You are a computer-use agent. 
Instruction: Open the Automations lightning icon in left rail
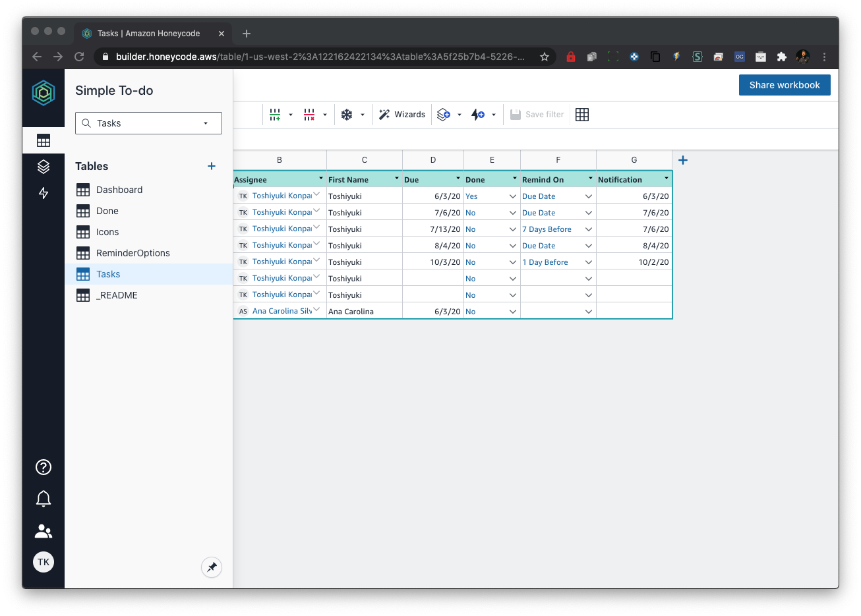(x=44, y=193)
